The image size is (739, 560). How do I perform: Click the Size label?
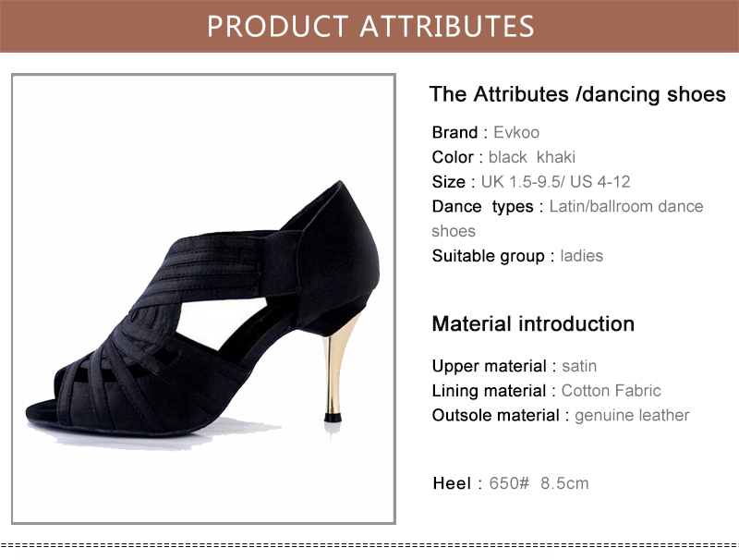(x=449, y=182)
